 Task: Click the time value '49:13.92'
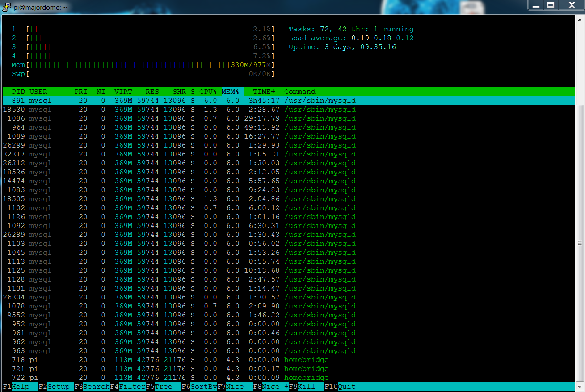(x=262, y=127)
